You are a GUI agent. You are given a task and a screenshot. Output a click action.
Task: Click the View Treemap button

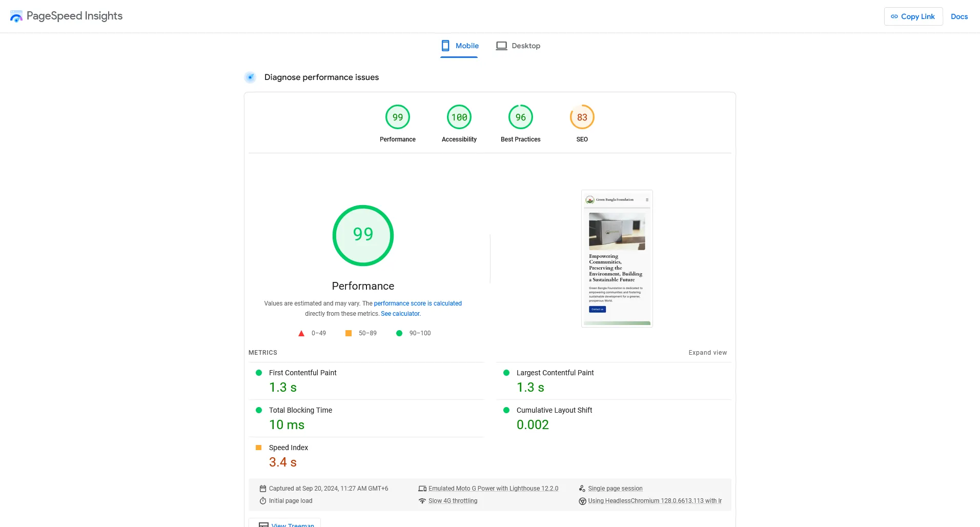[x=283, y=524]
